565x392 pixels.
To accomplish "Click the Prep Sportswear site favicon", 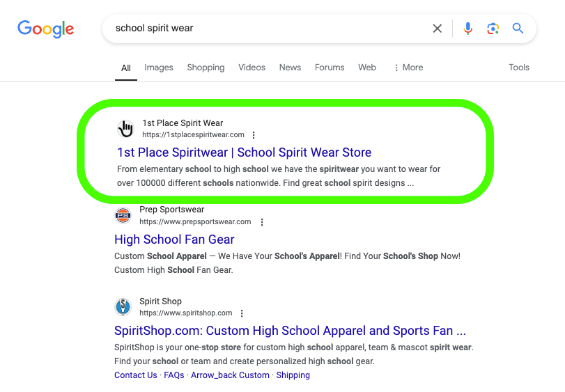I will point(123,215).
